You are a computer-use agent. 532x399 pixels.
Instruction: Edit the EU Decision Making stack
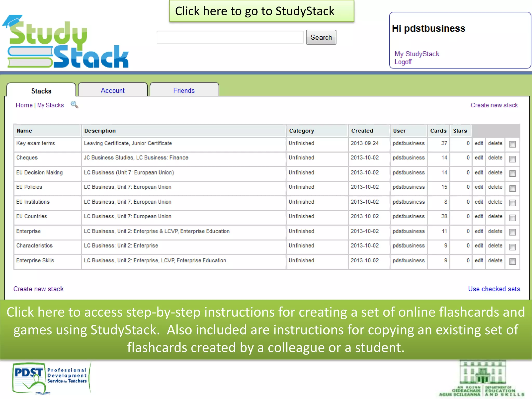[x=479, y=172]
